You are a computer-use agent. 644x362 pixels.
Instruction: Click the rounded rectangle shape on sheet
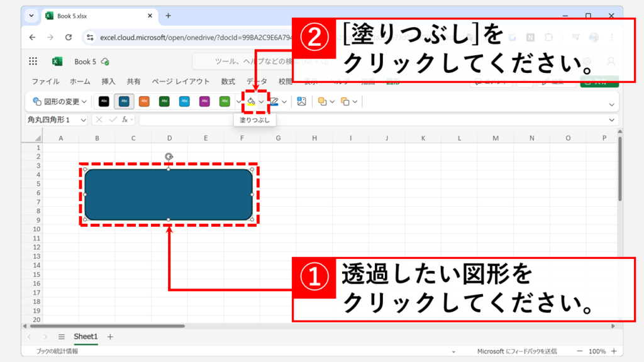(169, 195)
